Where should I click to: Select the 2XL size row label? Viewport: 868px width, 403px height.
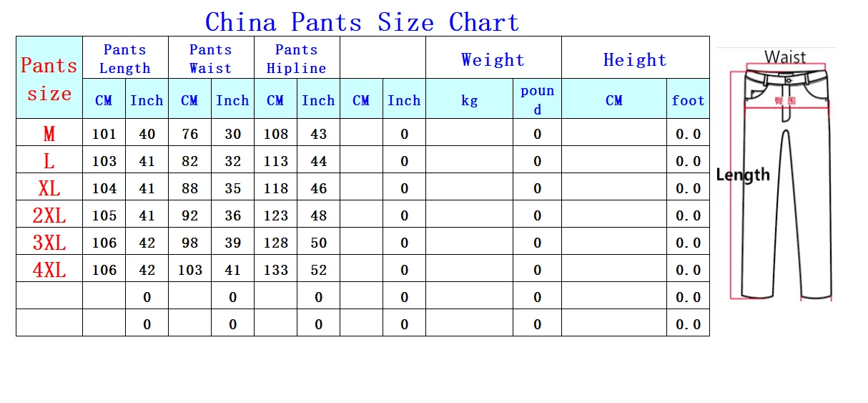(x=49, y=215)
